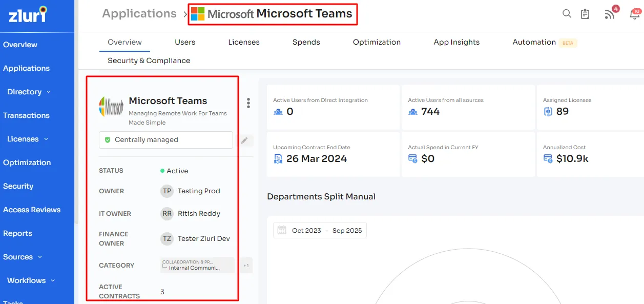644x304 pixels.
Task: Click the Active status value
Action: point(174,171)
